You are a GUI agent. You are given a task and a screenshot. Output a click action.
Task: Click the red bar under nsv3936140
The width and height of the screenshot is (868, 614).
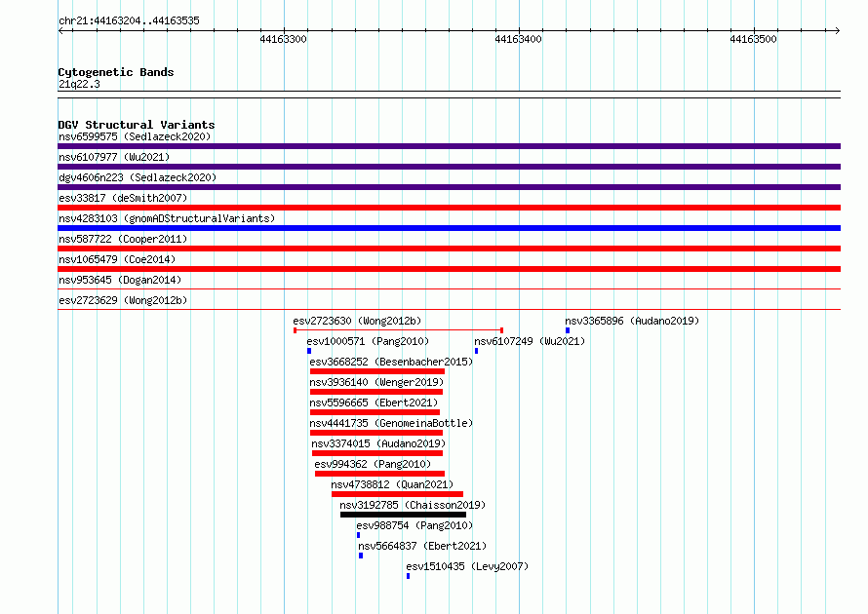tap(375, 392)
